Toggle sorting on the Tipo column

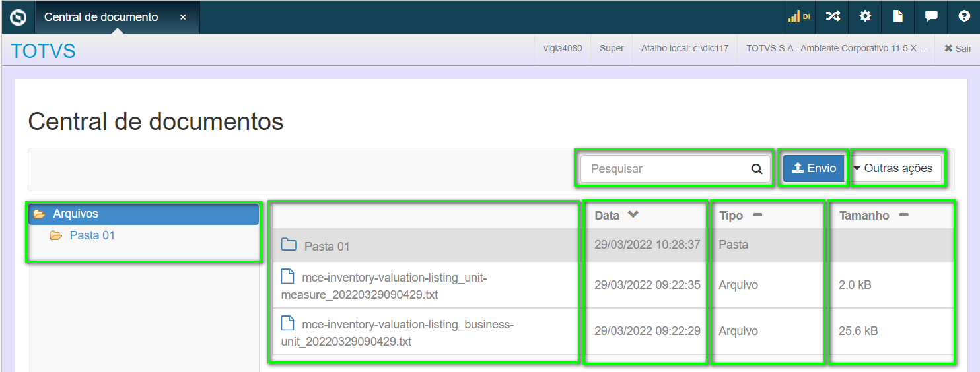757,215
